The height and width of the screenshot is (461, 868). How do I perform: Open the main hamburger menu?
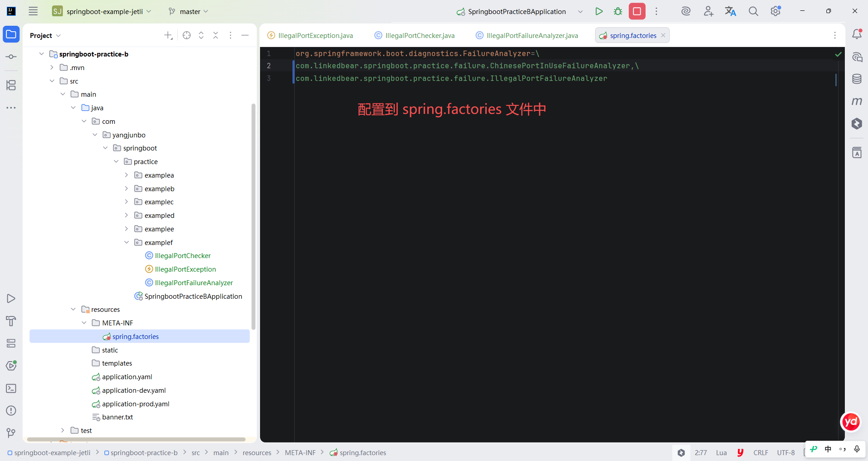coord(33,11)
